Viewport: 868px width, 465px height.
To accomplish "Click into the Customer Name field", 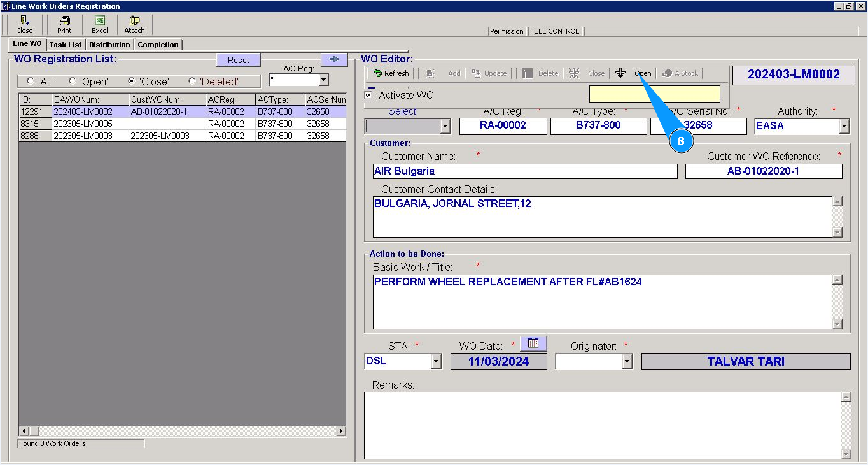I will coord(525,171).
